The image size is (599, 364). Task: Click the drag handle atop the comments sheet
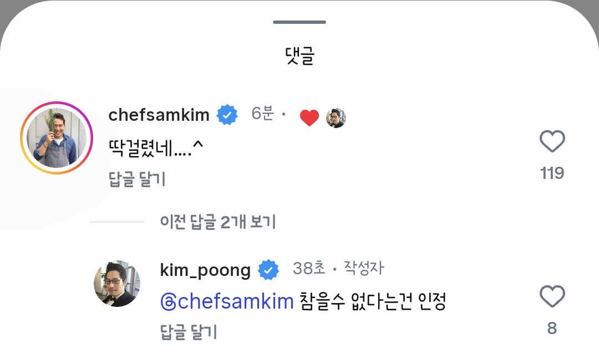click(299, 22)
